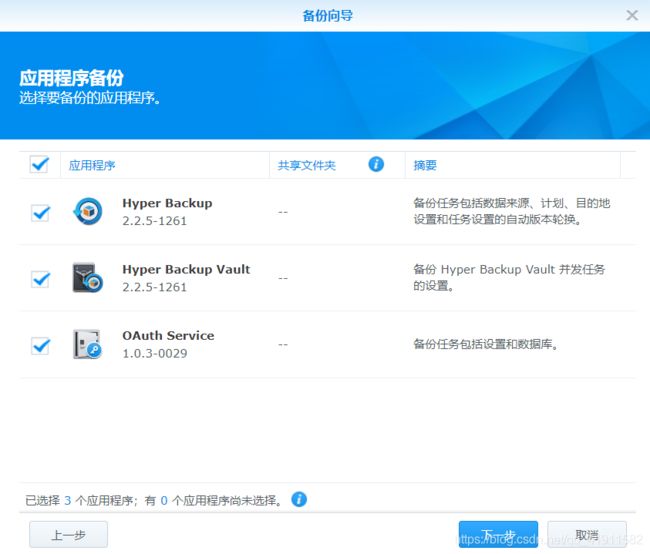The image size is (650, 554).
Task: Click the Hyper Backup summary description
Action: pyautogui.click(x=512, y=211)
